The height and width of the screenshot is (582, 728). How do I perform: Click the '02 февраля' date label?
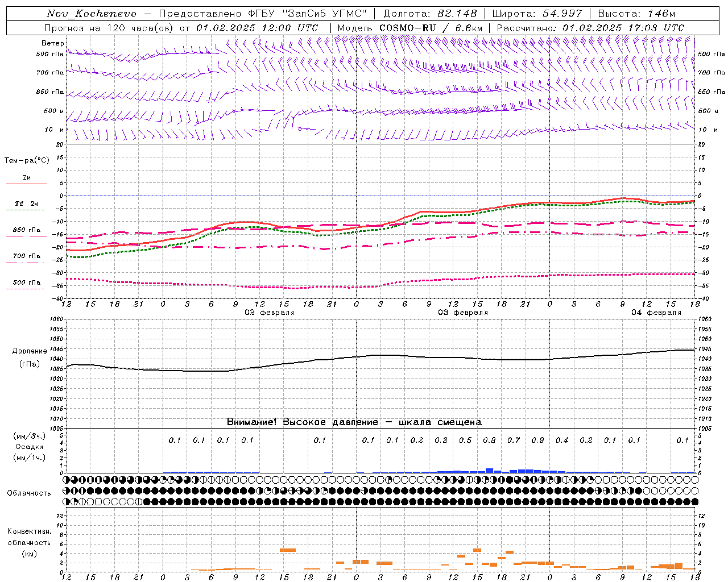point(270,313)
